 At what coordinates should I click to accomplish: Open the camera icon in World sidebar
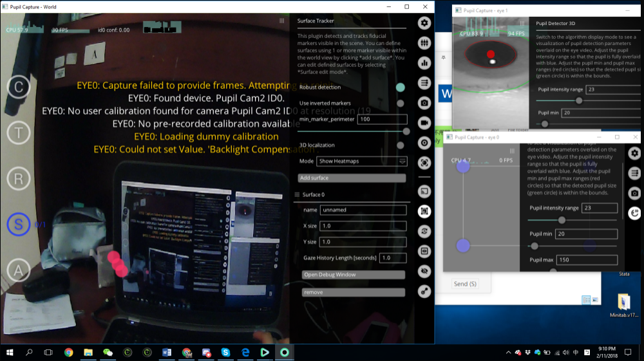point(424,103)
